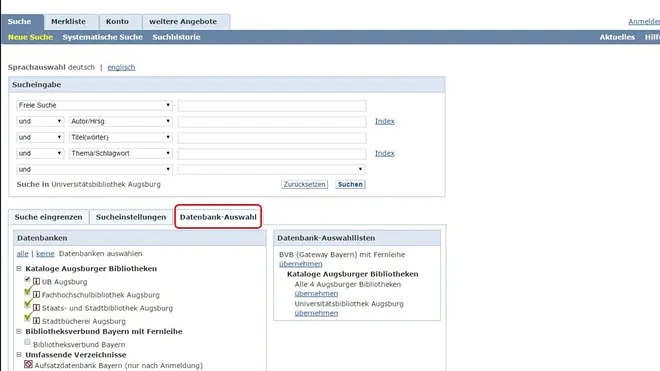Open info icon for Fachhochschulbibliothek Augsburg

click(x=37, y=294)
